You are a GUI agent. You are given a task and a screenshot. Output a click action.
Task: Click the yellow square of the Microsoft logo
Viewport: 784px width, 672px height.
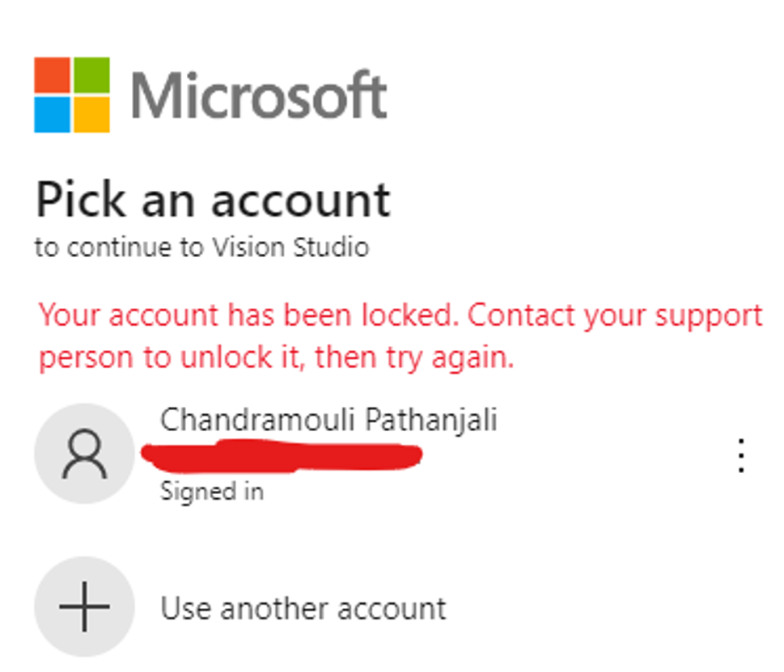click(92, 115)
